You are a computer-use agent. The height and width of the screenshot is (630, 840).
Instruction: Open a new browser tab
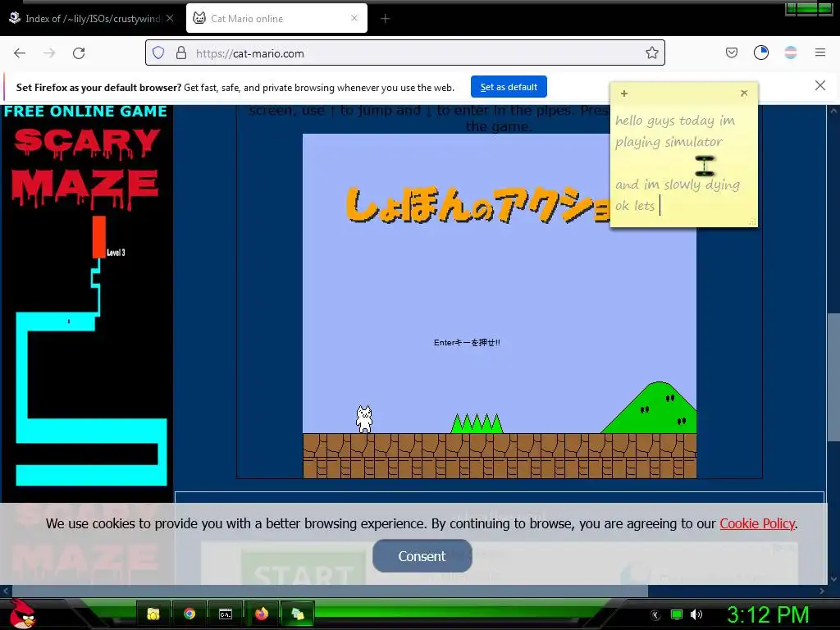pos(385,19)
